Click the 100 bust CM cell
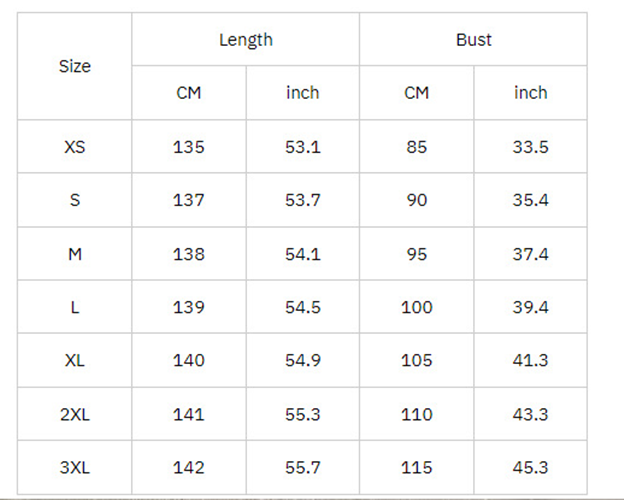 [x=417, y=307]
